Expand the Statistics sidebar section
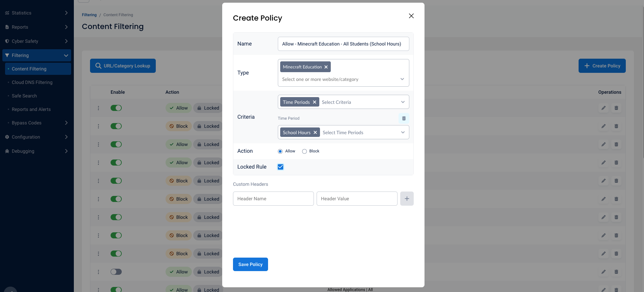The width and height of the screenshot is (644, 292). pyautogui.click(x=66, y=13)
